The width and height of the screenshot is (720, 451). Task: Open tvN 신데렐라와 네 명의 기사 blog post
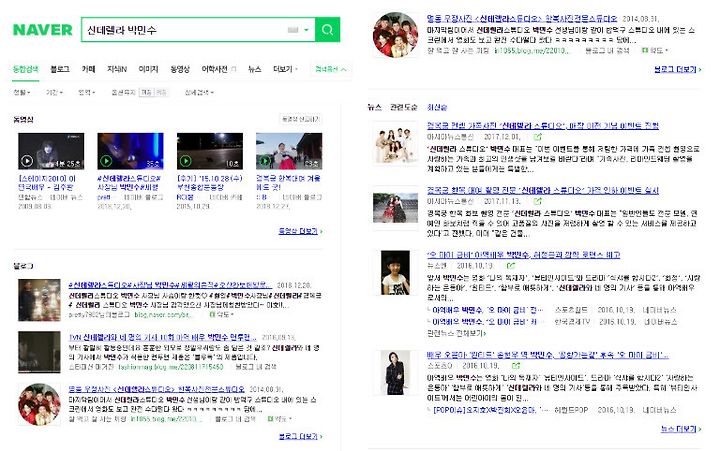163,337
